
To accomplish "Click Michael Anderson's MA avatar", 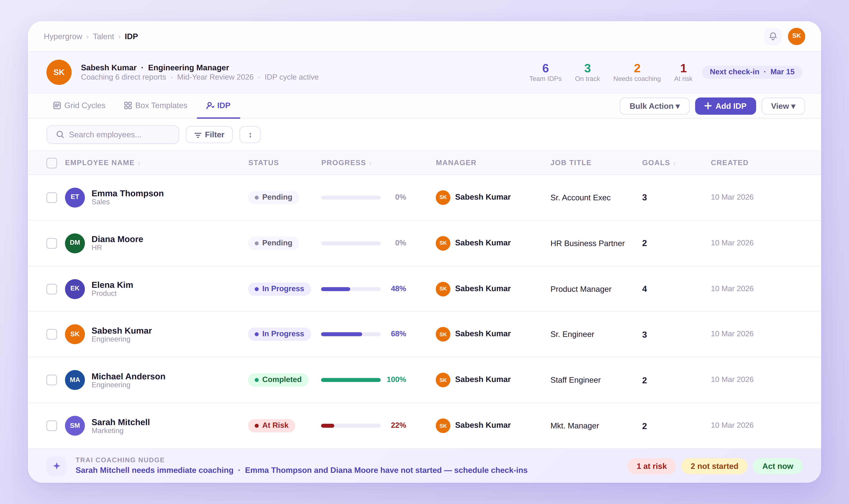I will 75,380.
